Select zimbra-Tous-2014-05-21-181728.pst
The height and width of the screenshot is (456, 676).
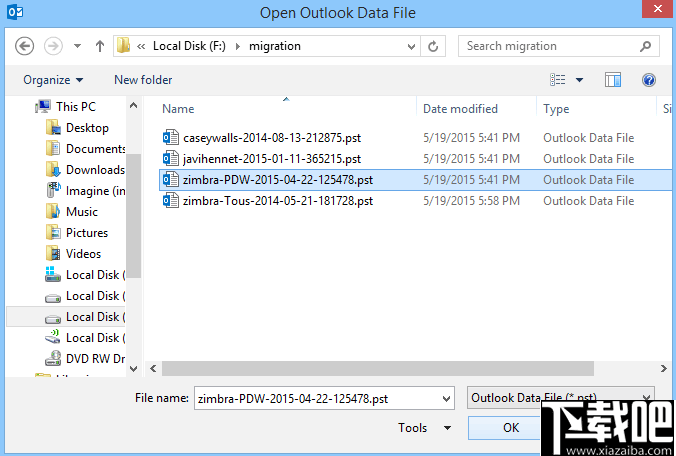point(278,201)
